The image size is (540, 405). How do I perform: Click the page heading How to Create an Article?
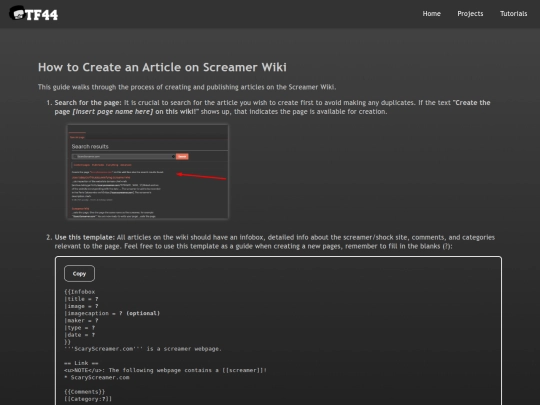pos(162,67)
